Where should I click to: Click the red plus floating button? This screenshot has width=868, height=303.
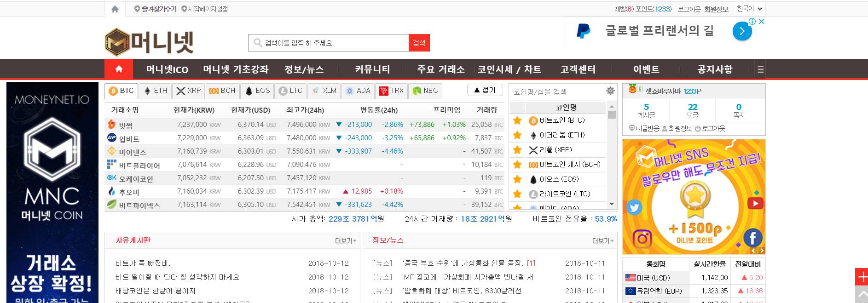pyautogui.click(x=862, y=277)
